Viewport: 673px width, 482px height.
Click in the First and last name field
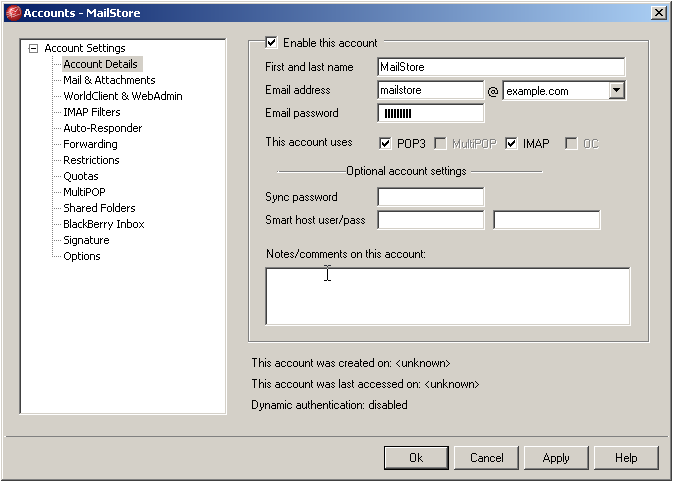point(501,67)
